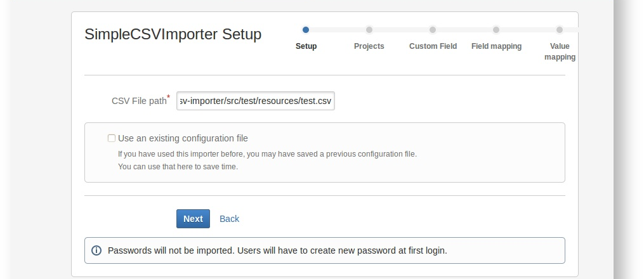Click the info icon beside password notice
The height and width of the screenshot is (279, 644).
(96, 250)
